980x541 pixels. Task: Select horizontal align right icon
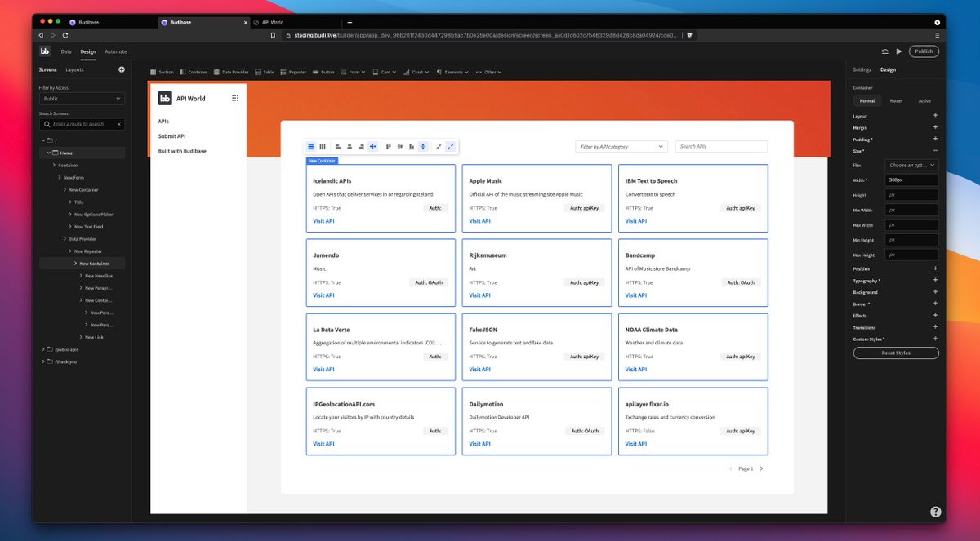point(361,147)
